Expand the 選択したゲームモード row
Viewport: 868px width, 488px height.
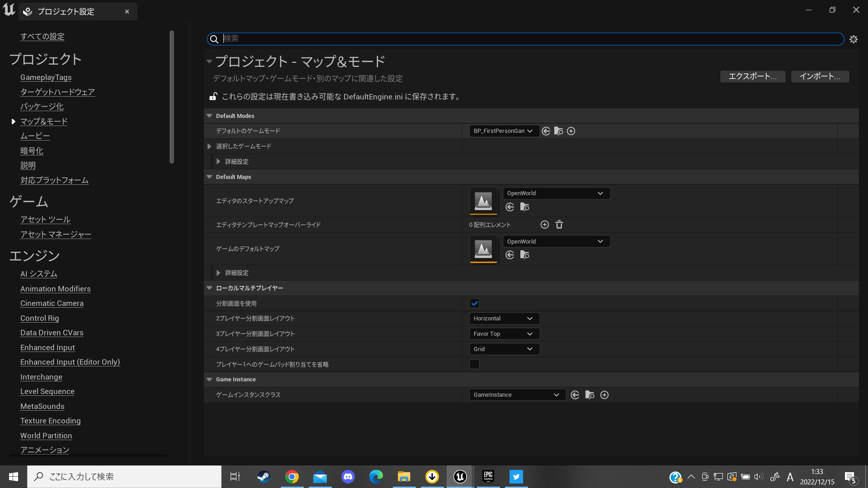coord(209,146)
